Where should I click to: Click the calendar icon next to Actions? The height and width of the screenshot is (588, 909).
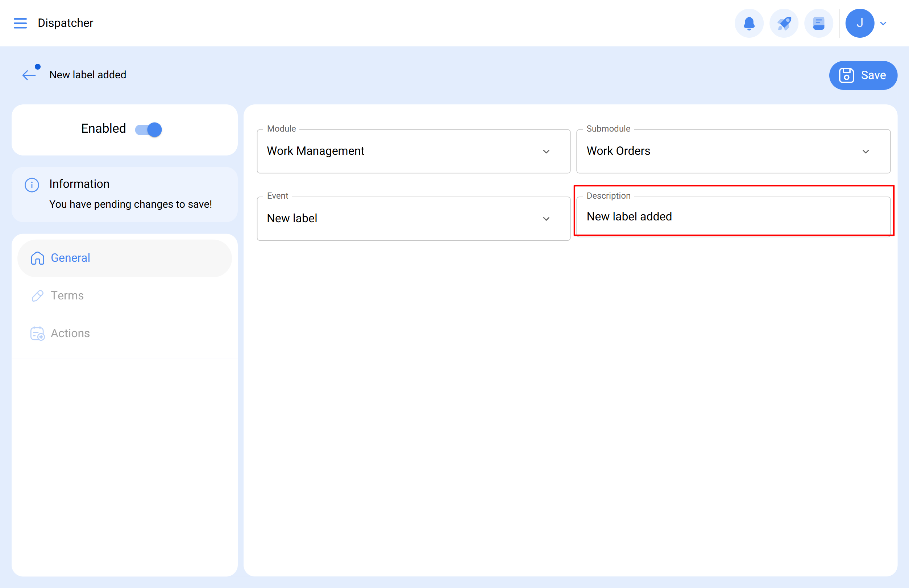click(x=37, y=333)
